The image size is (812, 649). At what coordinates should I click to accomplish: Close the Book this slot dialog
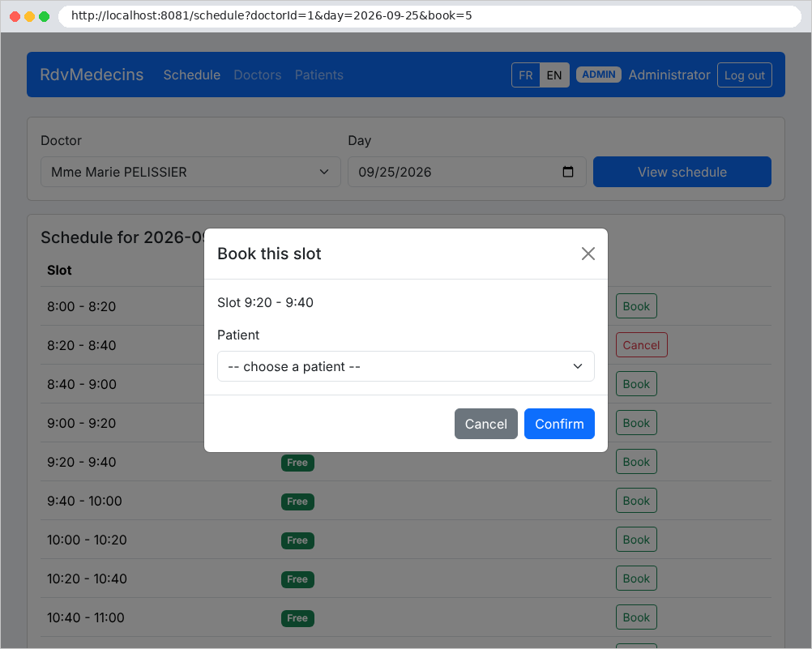(x=588, y=254)
